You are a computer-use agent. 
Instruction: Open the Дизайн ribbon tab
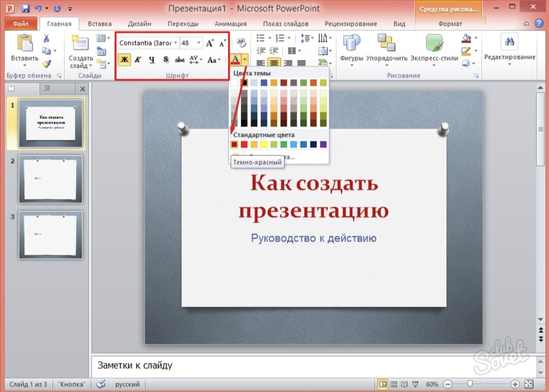(x=139, y=24)
